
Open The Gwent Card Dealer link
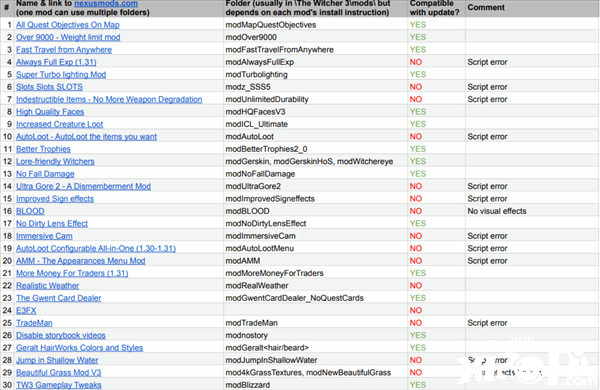pyautogui.click(x=59, y=298)
